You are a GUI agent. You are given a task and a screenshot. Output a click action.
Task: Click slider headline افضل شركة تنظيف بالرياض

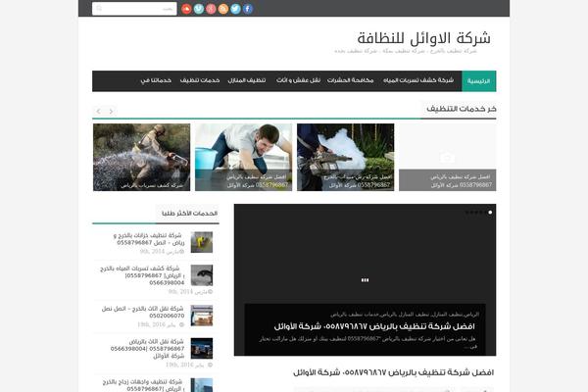click(374, 326)
